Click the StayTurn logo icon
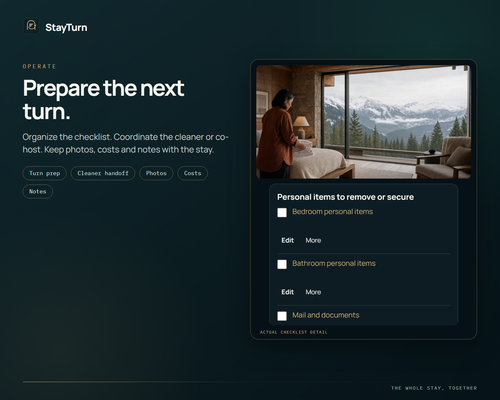500x400 pixels. pyautogui.click(x=31, y=26)
